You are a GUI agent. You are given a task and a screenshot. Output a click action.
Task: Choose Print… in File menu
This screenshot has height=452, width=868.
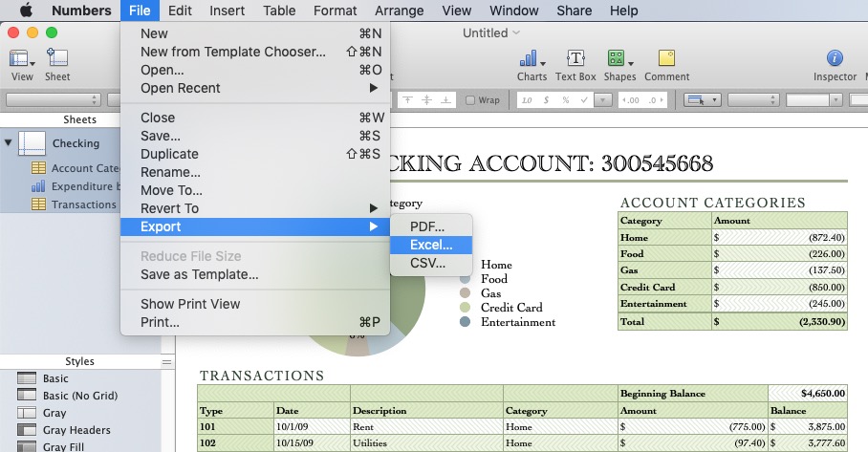coord(255,322)
